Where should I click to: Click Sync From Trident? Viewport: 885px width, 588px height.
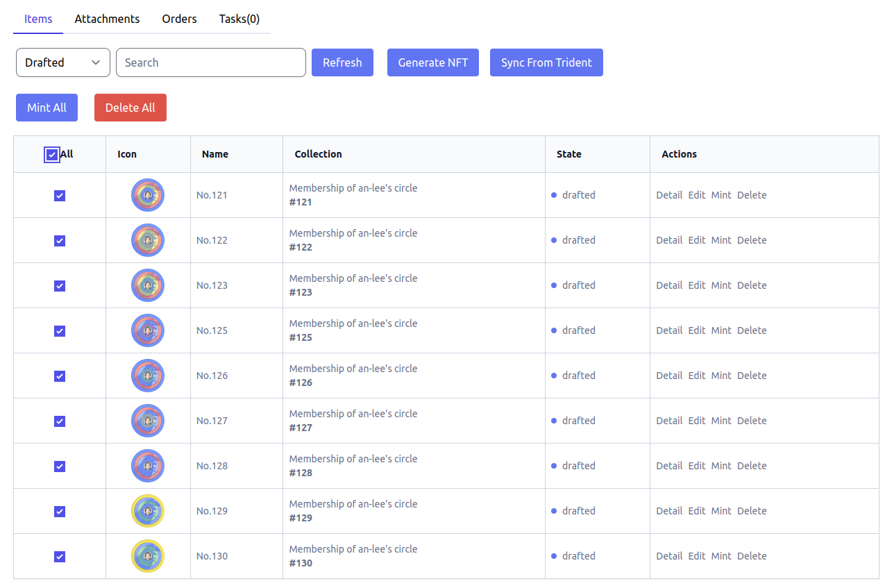click(546, 62)
